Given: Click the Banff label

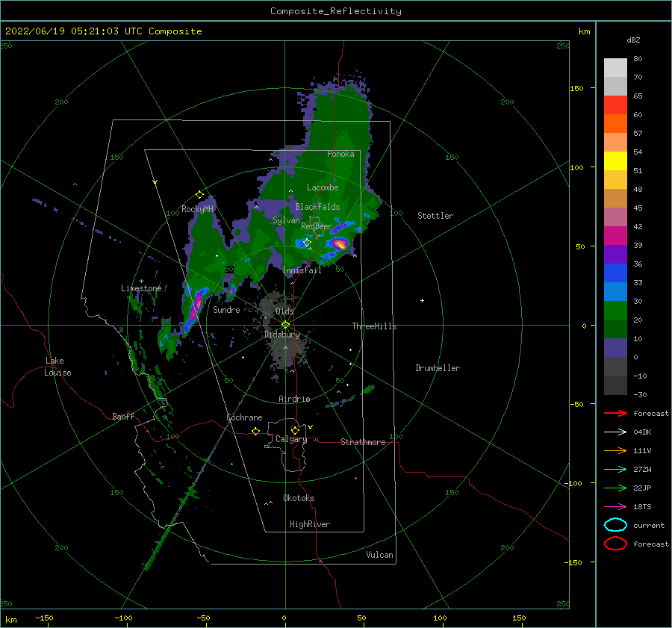Looking at the screenshot, I should click(123, 416).
